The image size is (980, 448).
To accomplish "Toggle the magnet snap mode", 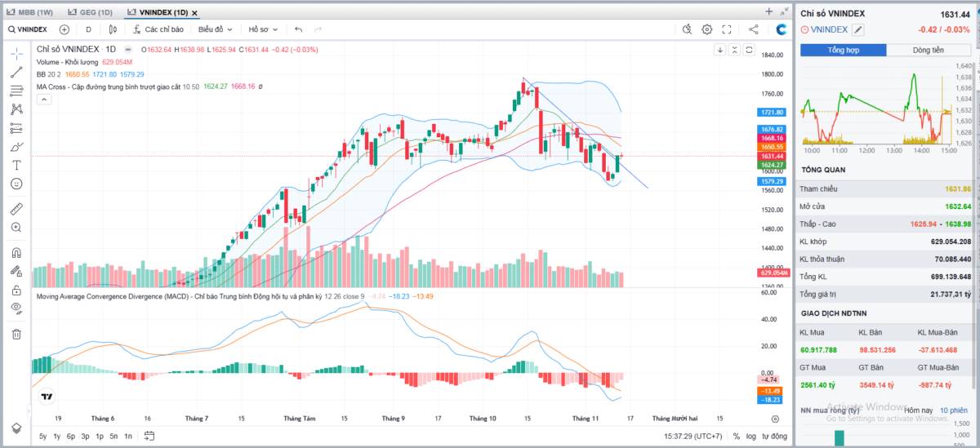I will 16,252.
